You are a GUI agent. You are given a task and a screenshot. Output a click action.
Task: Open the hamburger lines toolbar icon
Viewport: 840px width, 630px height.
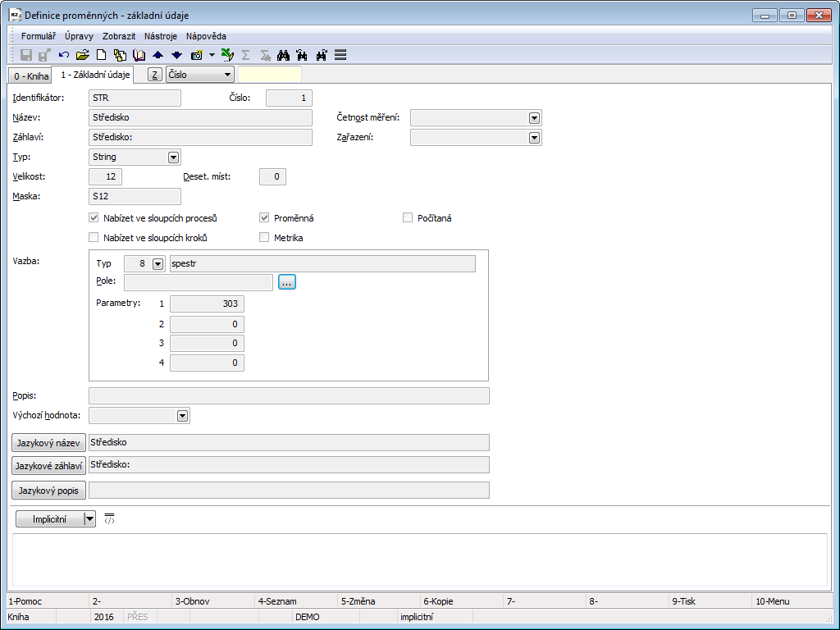point(340,55)
